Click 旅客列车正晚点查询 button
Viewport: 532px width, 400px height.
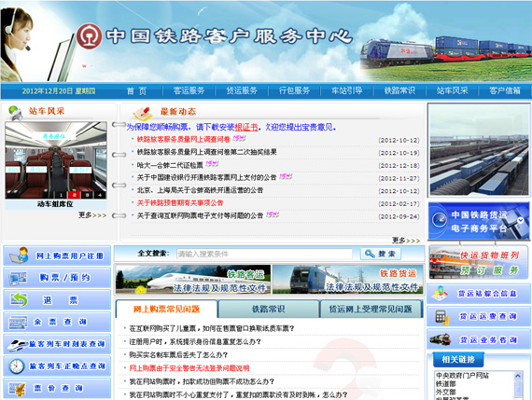point(57,366)
